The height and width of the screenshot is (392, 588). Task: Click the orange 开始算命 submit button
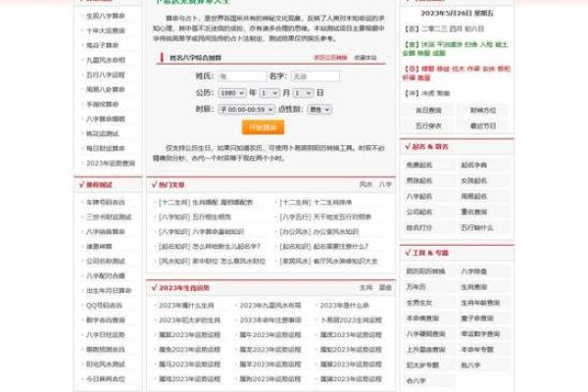pyautogui.click(x=263, y=127)
